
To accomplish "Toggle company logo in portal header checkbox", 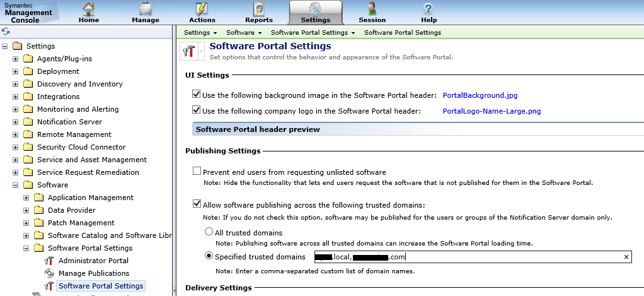I will [x=197, y=110].
